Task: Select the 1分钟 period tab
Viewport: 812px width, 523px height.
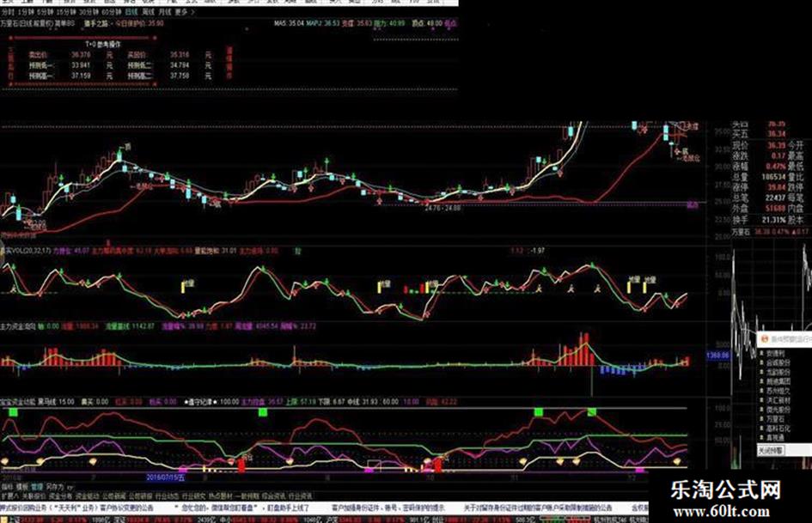Action: 26,11
